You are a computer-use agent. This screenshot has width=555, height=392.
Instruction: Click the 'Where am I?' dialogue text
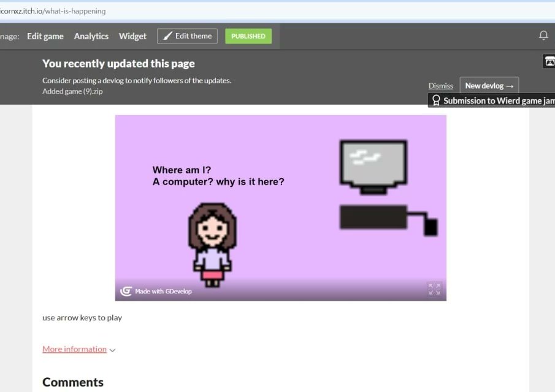click(182, 170)
